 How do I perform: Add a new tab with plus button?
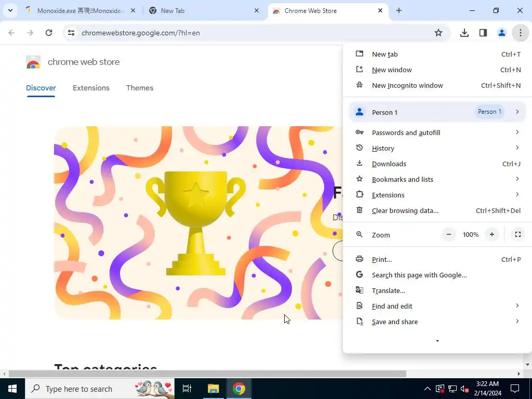399,10
